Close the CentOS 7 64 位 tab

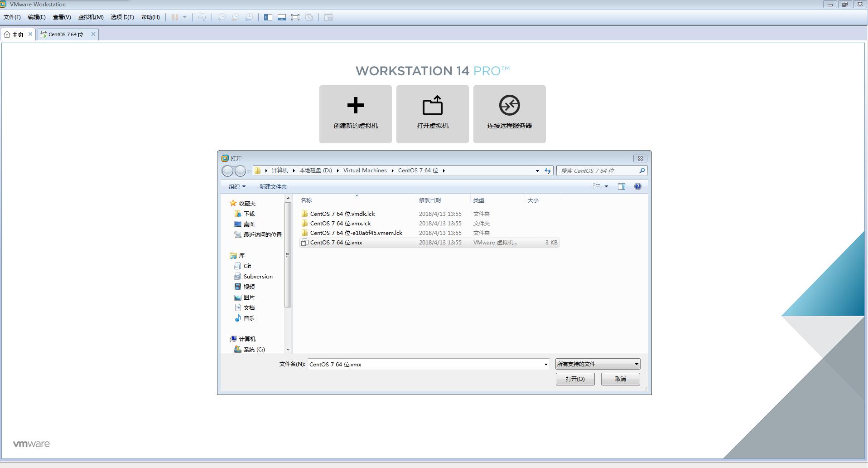[93, 34]
